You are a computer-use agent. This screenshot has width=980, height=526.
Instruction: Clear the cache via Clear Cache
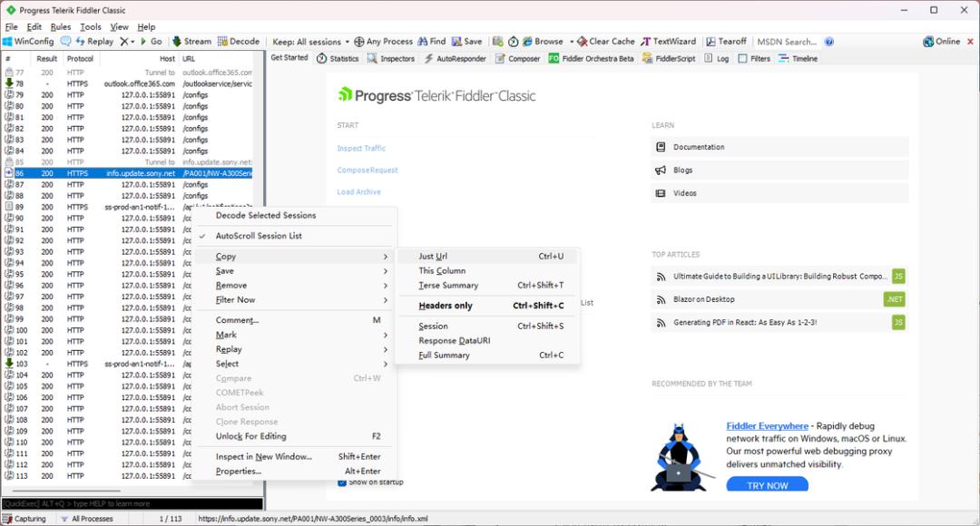click(605, 41)
